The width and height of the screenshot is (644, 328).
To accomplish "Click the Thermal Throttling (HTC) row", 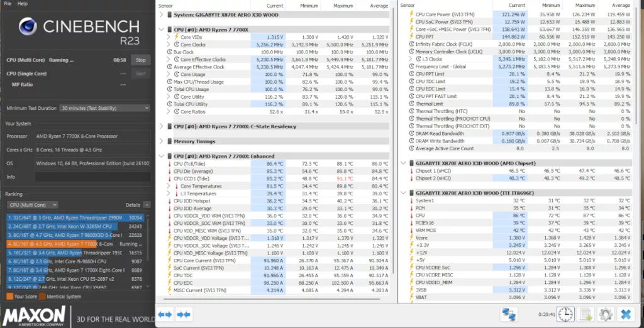I will pyautogui.click(x=519, y=111).
